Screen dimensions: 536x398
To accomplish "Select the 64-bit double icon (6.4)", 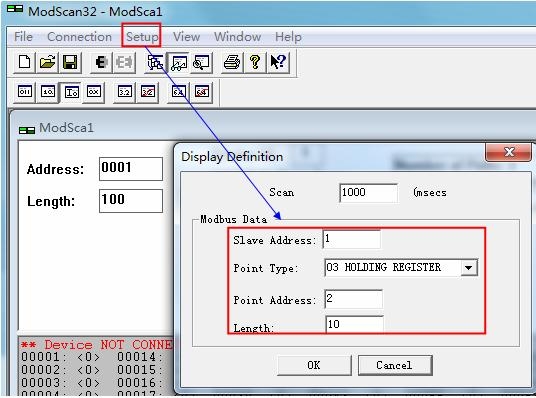I will tap(178, 92).
